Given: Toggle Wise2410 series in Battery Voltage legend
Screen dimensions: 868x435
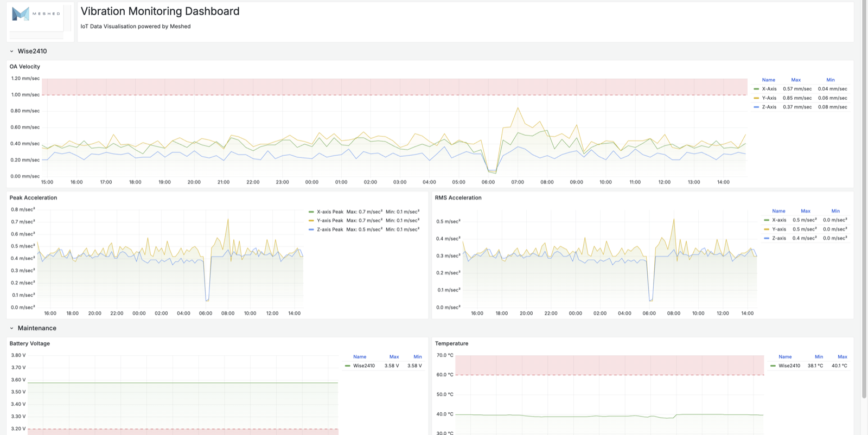Looking at the screenshot, I should coord(364,366).
